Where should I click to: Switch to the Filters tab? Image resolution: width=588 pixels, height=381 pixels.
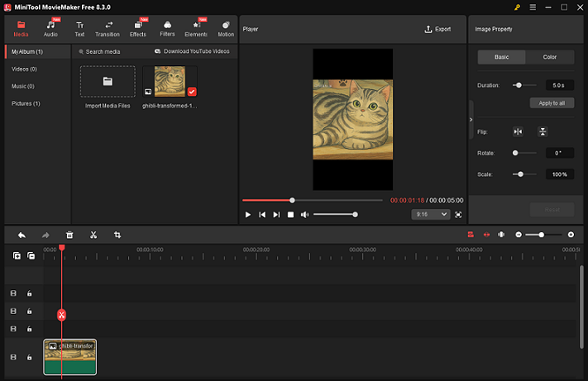pos(167,29)
